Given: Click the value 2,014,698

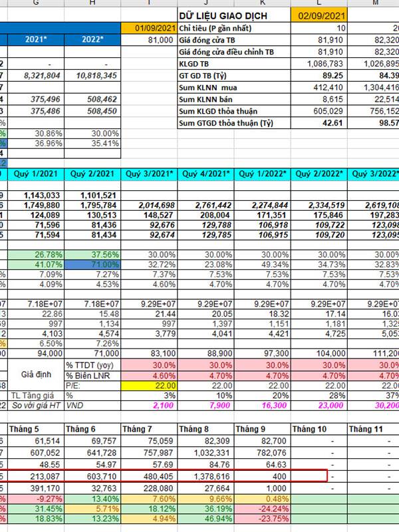Looking at the screenshot, I should [x=149, y=205].
